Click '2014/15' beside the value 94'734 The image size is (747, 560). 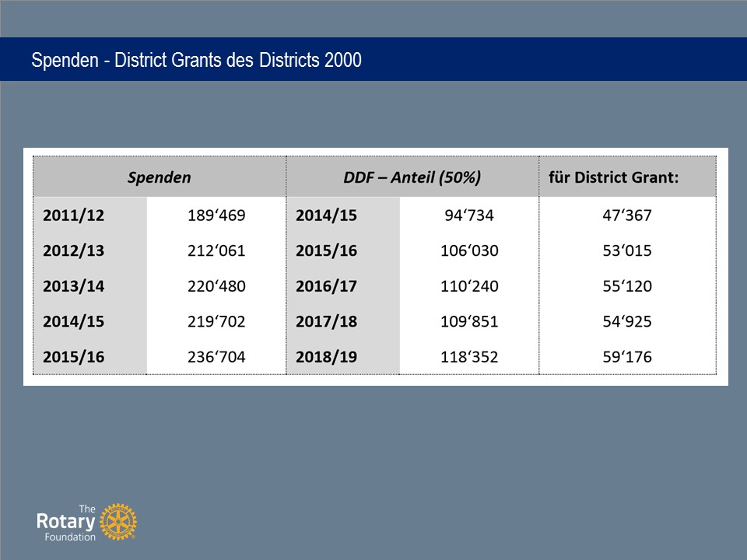[326, 215]
